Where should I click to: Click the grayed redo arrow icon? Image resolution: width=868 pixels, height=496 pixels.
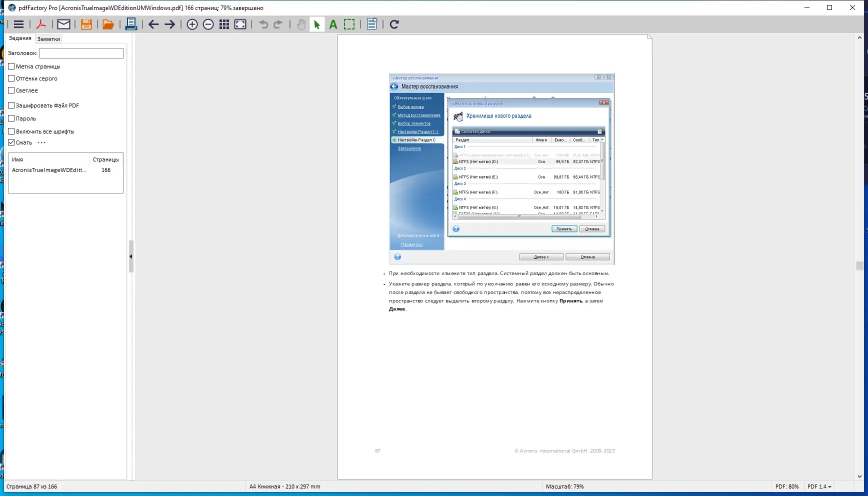278,24
